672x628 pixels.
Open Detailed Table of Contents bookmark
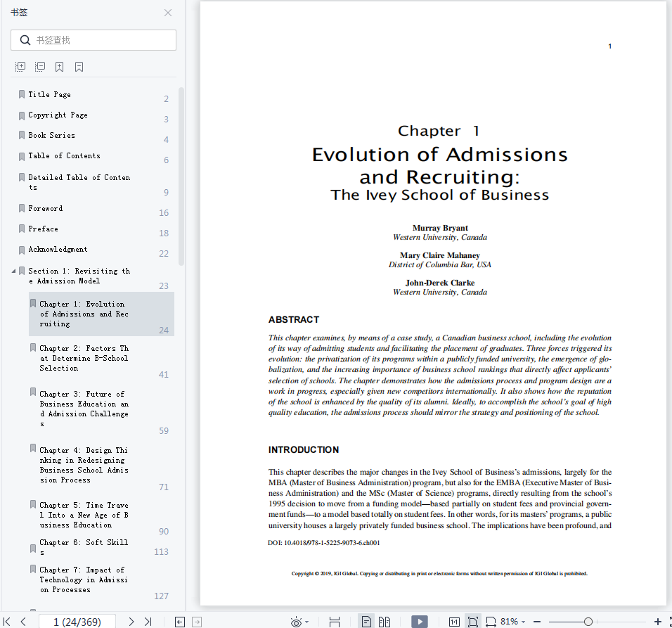tap(79, 182)
